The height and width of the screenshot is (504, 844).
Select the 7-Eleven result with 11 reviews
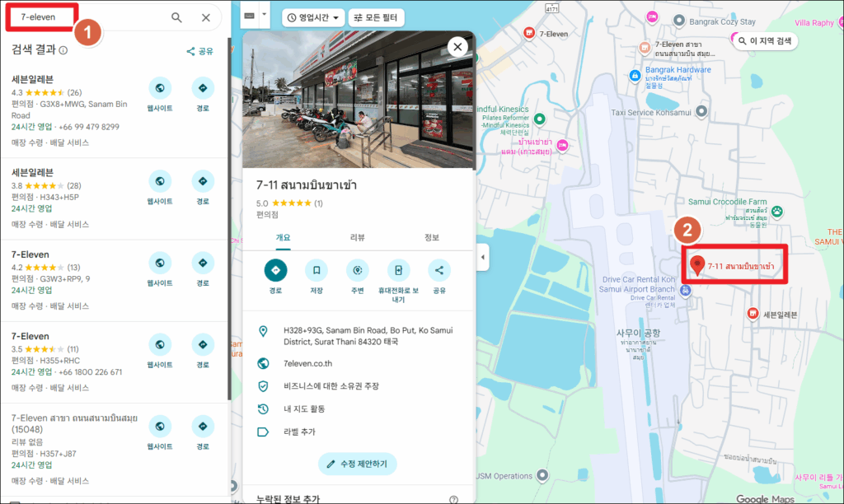tap(113, 362)
